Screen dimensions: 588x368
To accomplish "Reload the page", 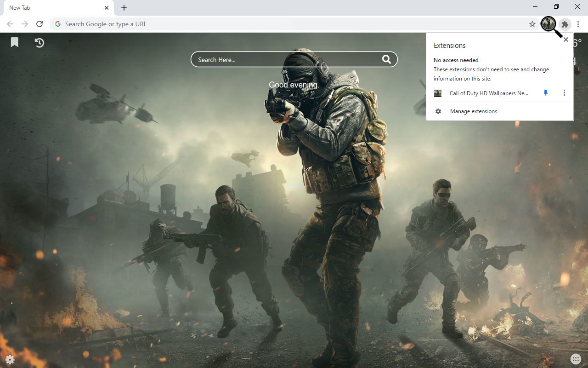I will pyautogui.click(x=40, y=24).
